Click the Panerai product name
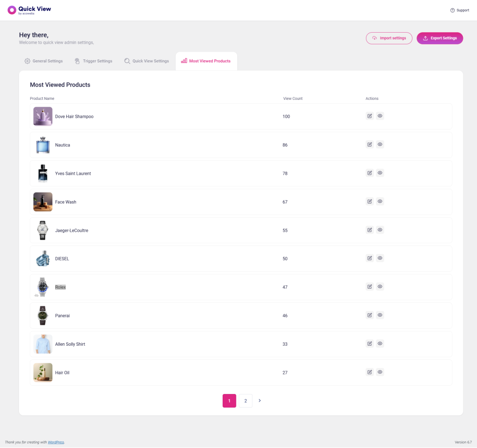477x448 pixels. coord(62,316)
